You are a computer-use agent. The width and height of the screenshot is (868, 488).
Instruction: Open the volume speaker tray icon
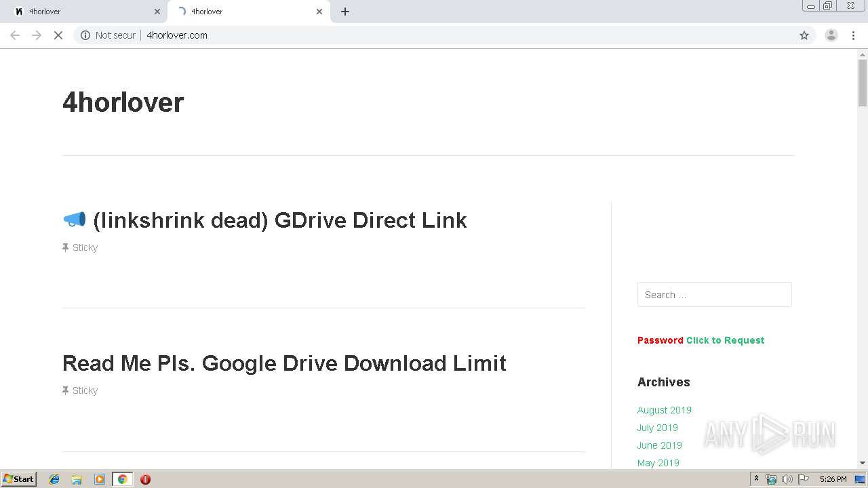[x=787, y=479]
